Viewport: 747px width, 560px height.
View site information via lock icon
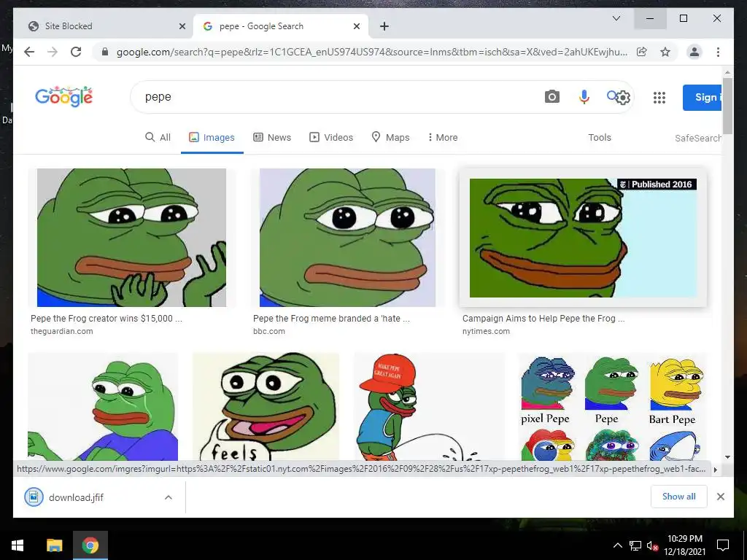(x=105, y=52)
